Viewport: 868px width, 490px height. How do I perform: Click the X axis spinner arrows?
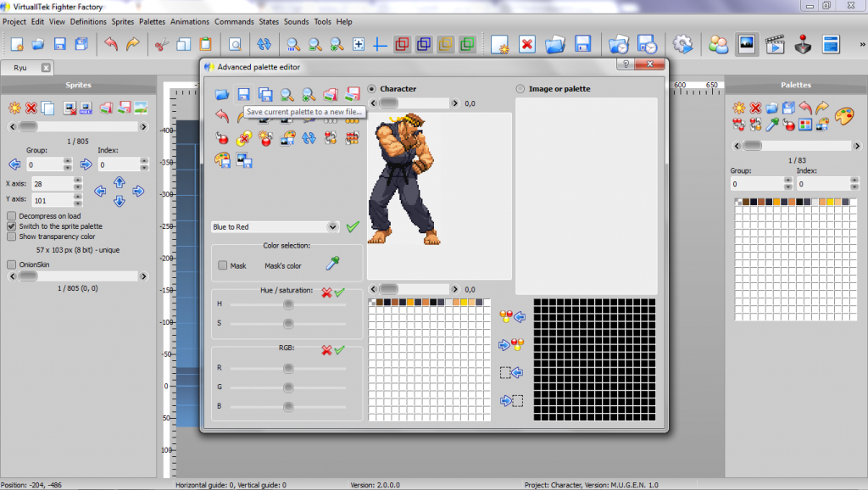[78, 183]
